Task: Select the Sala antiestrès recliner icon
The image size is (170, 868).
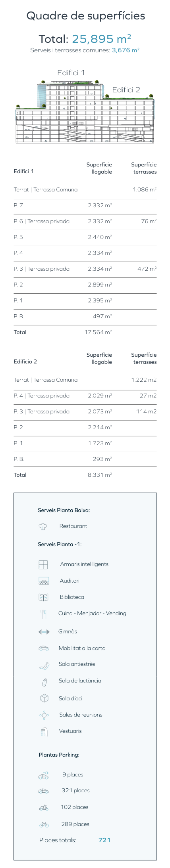Action: click(x=44, y=665)
